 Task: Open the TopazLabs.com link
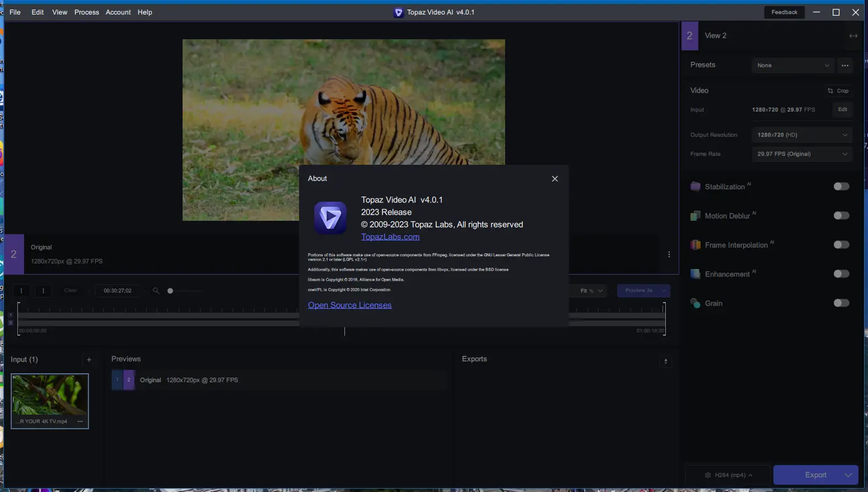(x=390, y=236)
